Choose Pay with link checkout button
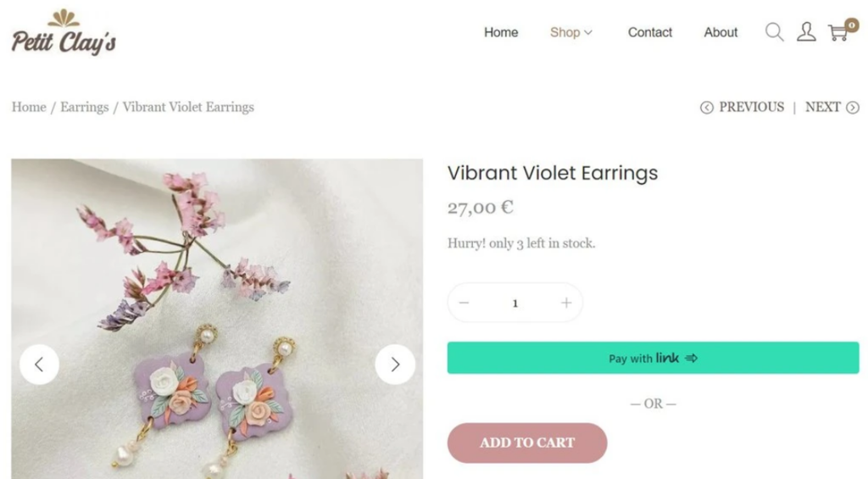The width and height of the screenshot is (868, 479). click(x=654, y=358)
